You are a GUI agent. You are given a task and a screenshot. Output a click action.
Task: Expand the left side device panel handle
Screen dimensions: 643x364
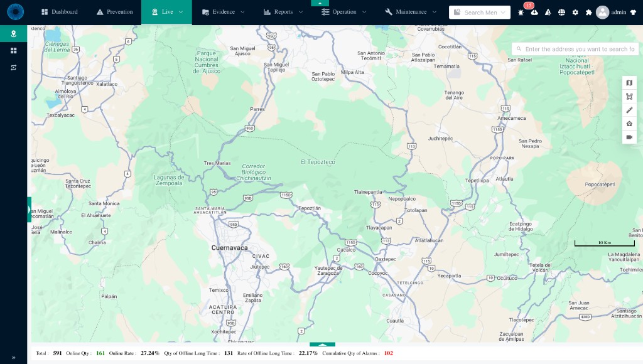pyautogui.click(x=30, y=210)
